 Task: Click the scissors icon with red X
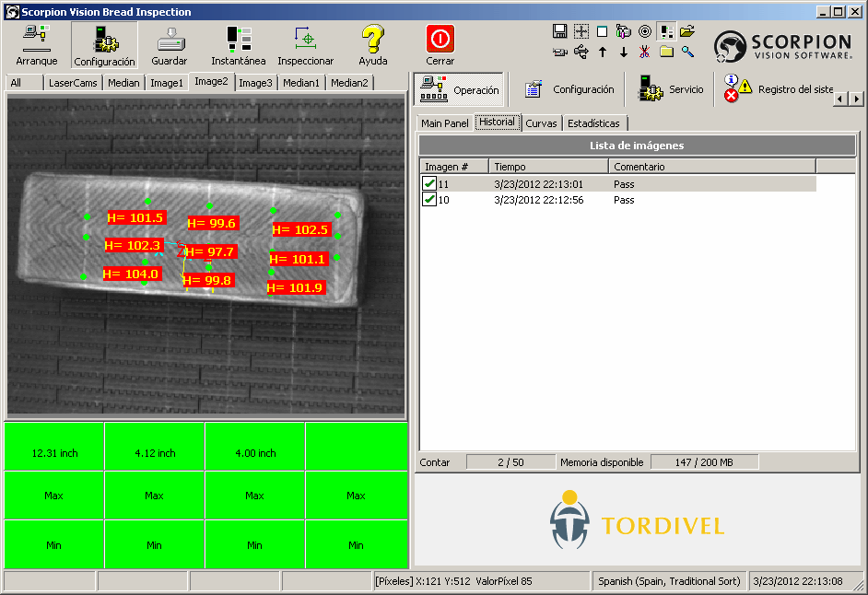click(x=645, y=52)
